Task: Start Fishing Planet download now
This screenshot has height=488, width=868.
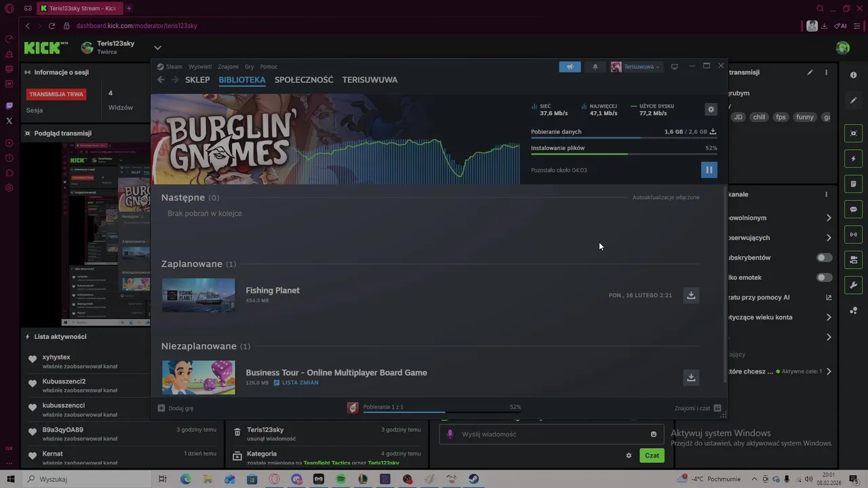Action: click(x=691, y=295)
